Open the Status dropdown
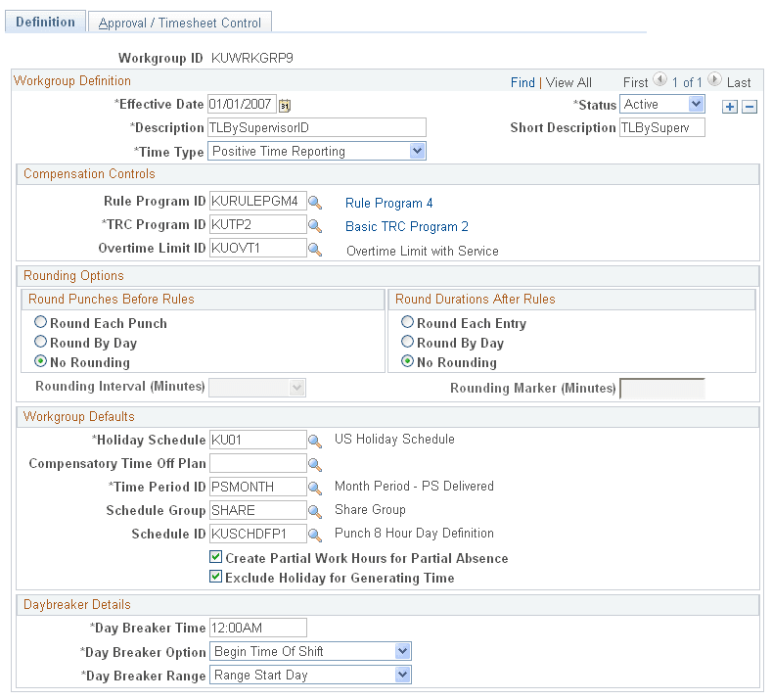772x700 pixels. [x=661, y=105]
